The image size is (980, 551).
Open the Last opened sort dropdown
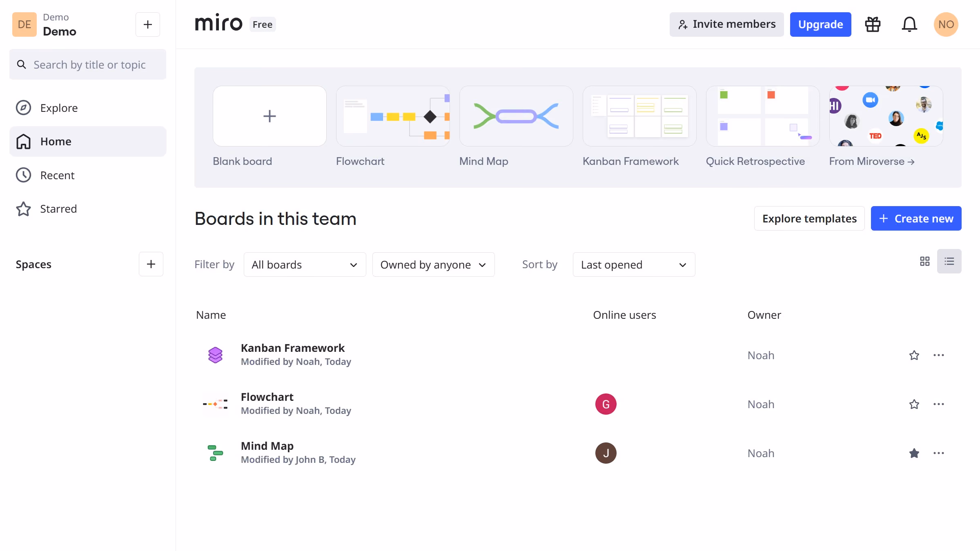coord(634,264)
